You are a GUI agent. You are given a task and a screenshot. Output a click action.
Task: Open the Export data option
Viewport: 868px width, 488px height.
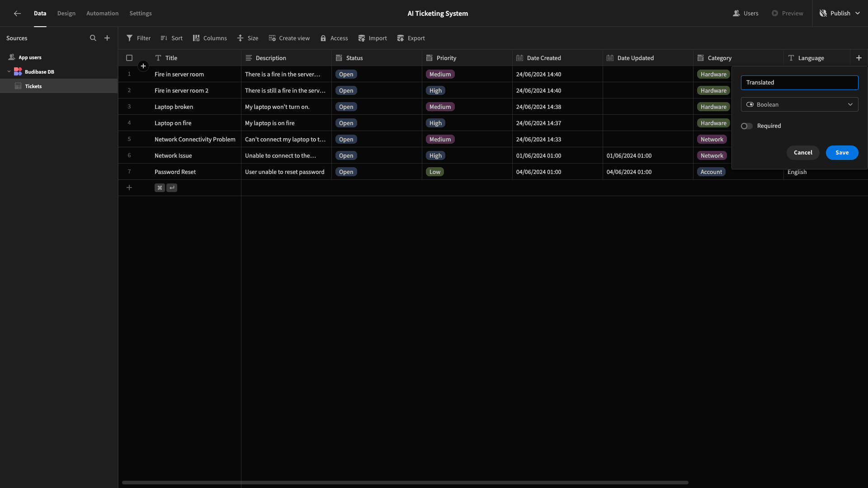pos(411,38)
